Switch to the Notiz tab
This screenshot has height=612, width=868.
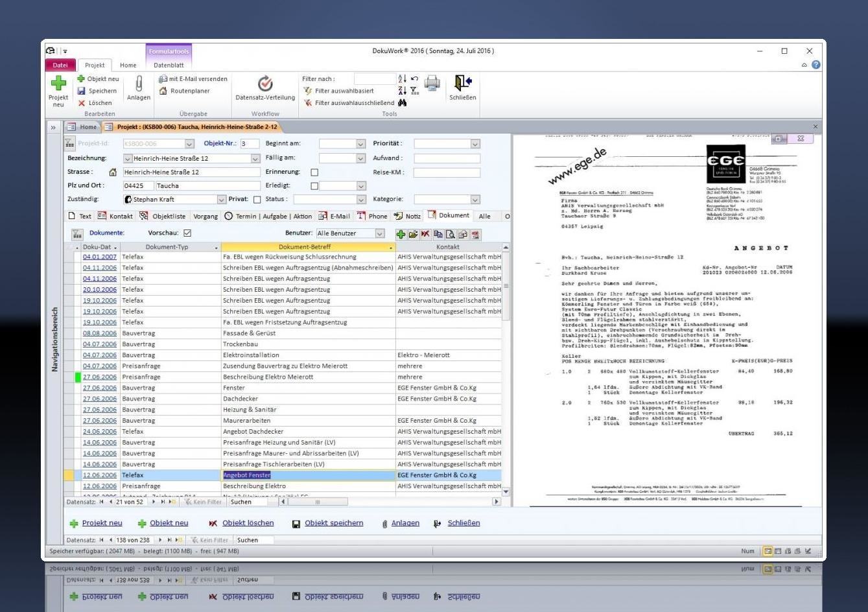408,216
